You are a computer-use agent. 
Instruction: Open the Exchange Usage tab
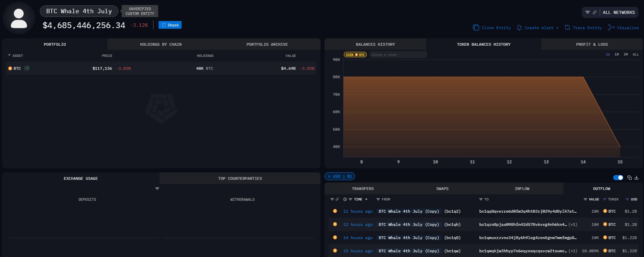(x=81, y=178)
